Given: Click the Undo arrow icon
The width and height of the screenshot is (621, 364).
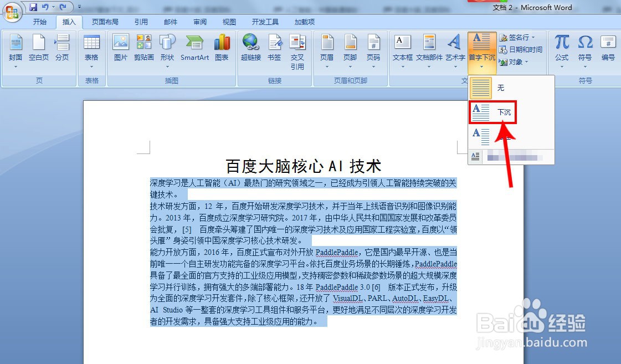Looking at the screenshot, I should pos(45,7).
